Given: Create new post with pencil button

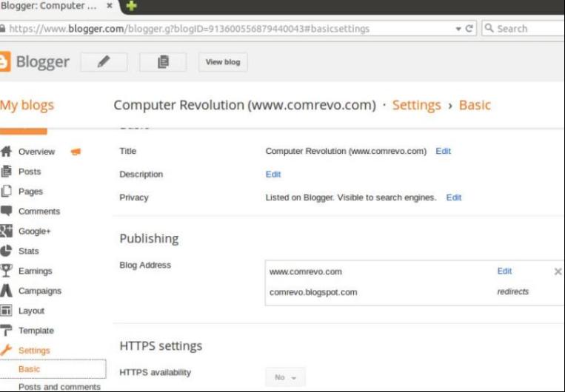Looking at the screenshot, I should coord(104,62).
